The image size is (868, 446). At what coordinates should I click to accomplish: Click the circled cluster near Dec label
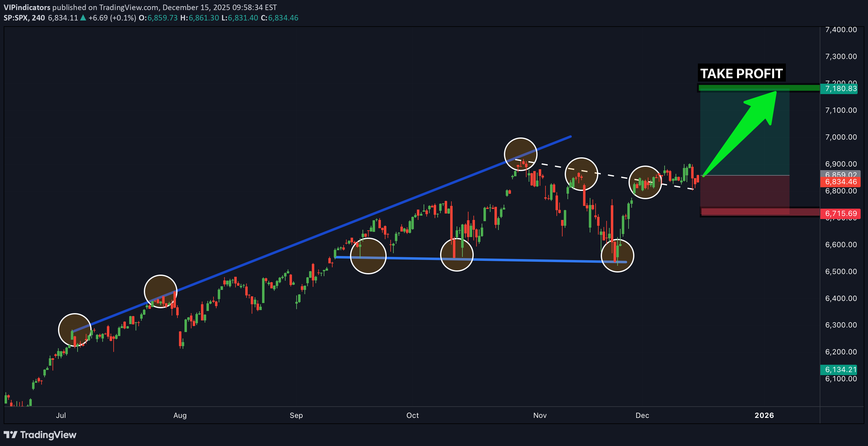click(x=645, y=182)
